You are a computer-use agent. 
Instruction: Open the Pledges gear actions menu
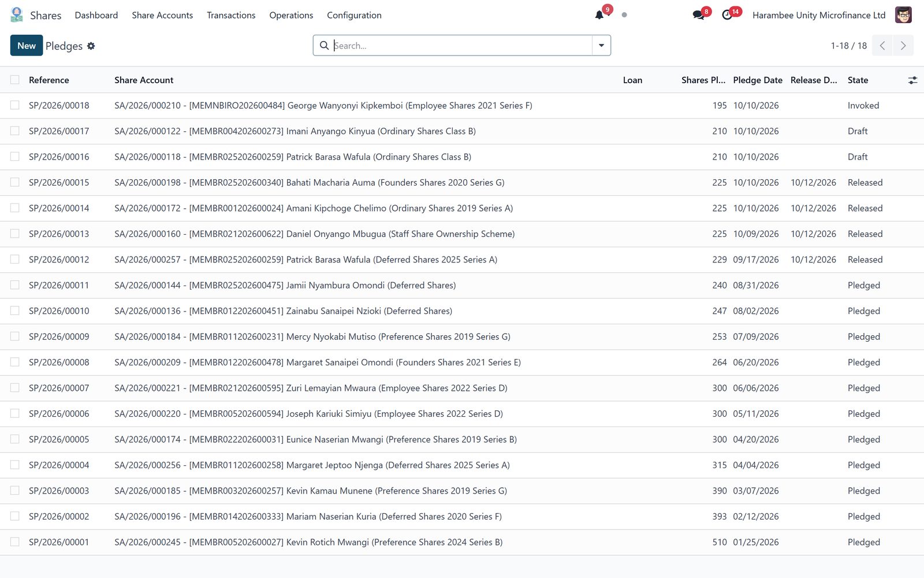(x=91, y=46)
